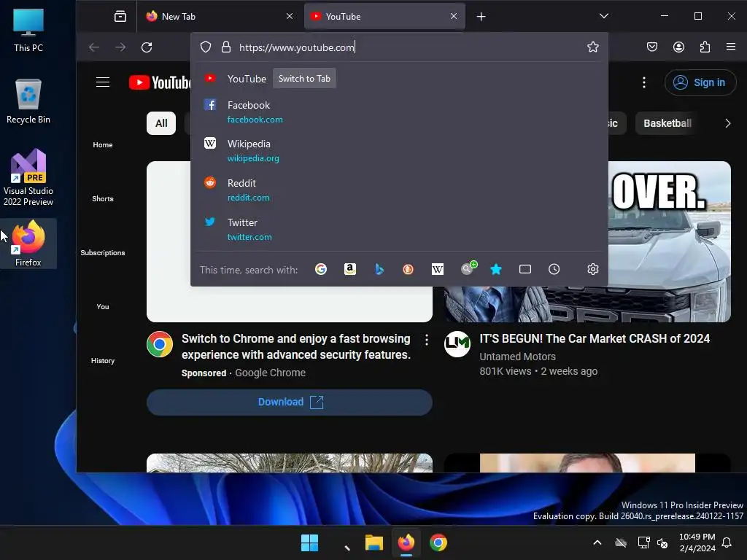The width and height of the screenshot is (747, 560).
Task: Search this time with Wikipedia
Action: 438,270
